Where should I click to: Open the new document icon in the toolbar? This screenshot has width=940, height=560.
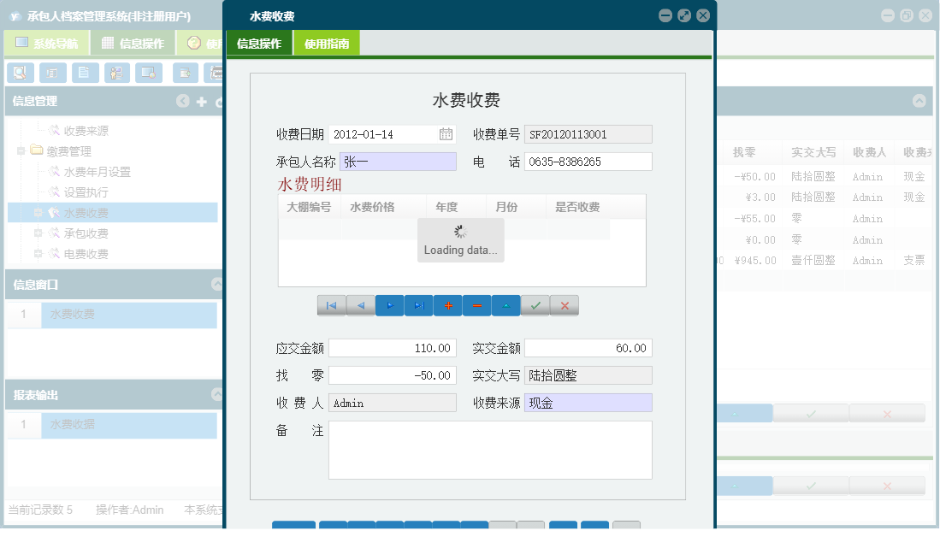86,73
